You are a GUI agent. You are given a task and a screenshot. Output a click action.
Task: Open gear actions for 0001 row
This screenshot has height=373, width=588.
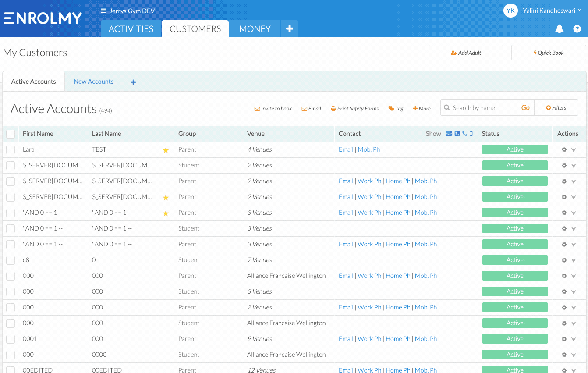(564, 339)
